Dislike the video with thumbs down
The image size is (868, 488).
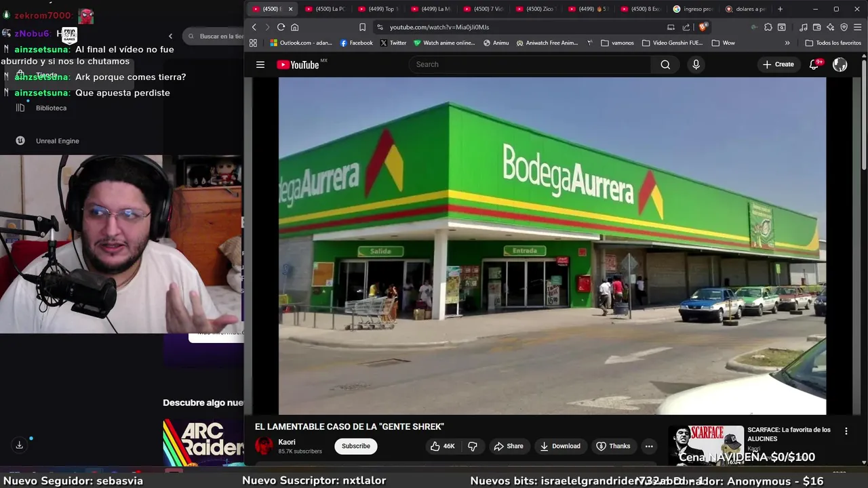tap(473, 446)
